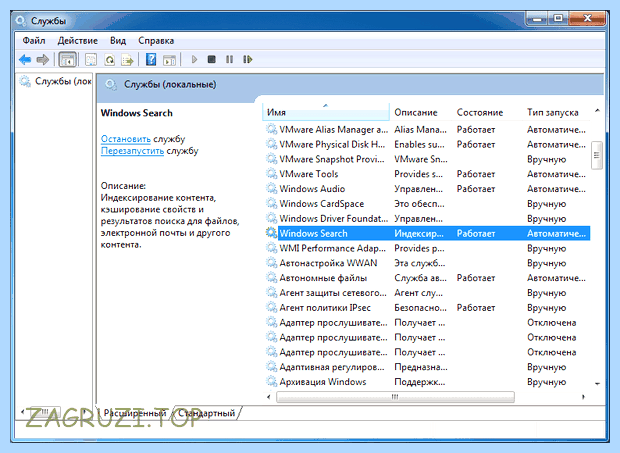
Task: Click the horizontal scroll left arrow below list
Action: 269,396
